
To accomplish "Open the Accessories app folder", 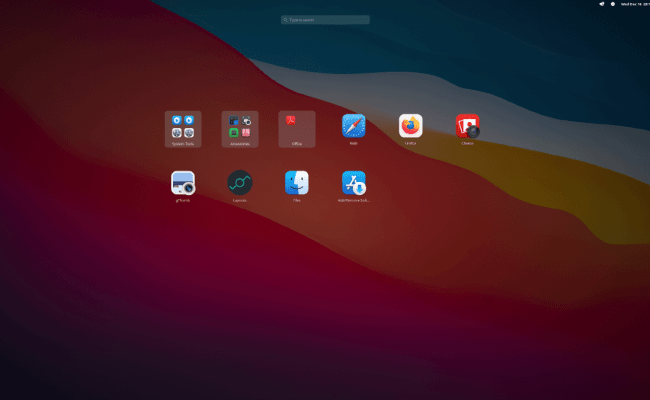I will 240,129.
